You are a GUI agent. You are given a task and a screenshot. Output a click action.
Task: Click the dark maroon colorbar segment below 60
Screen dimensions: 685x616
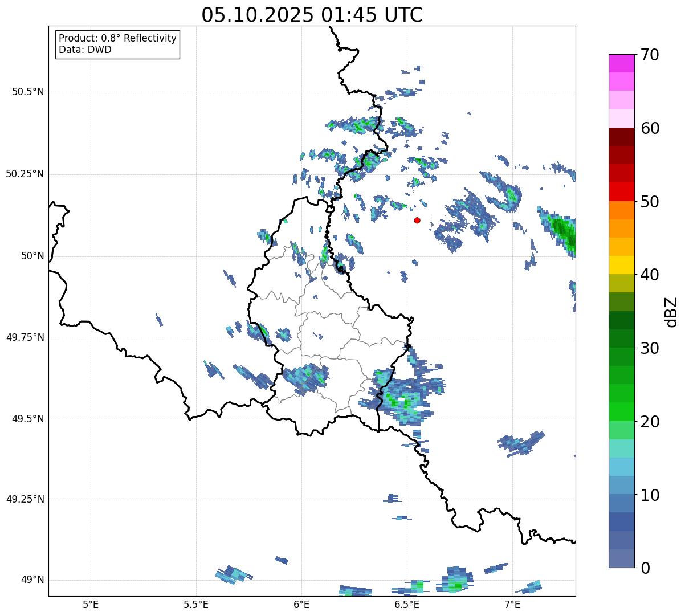tap(622, 137)
